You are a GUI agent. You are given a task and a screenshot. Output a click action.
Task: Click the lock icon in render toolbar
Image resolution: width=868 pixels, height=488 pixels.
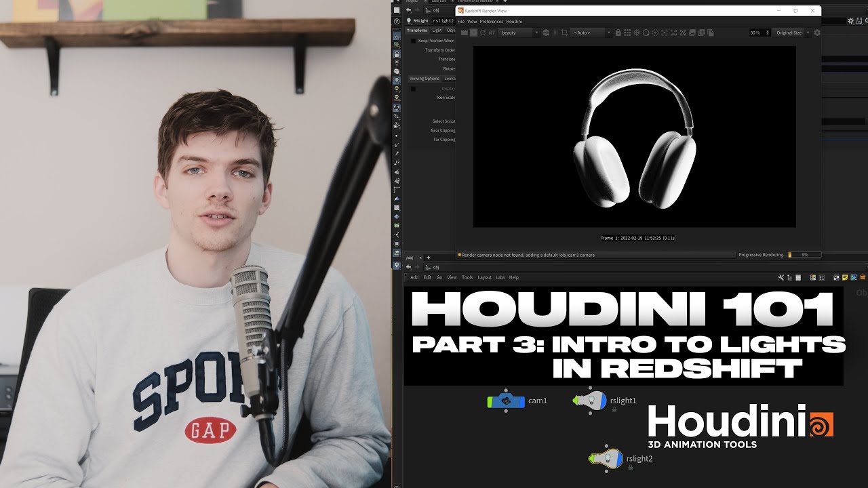click(618, 33)
